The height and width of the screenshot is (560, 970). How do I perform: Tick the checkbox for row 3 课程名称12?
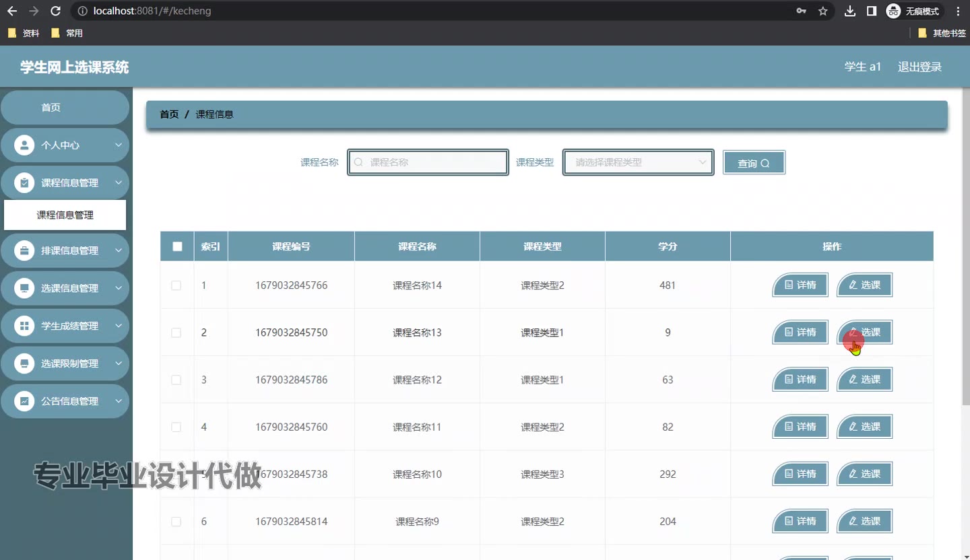point(176,380)
